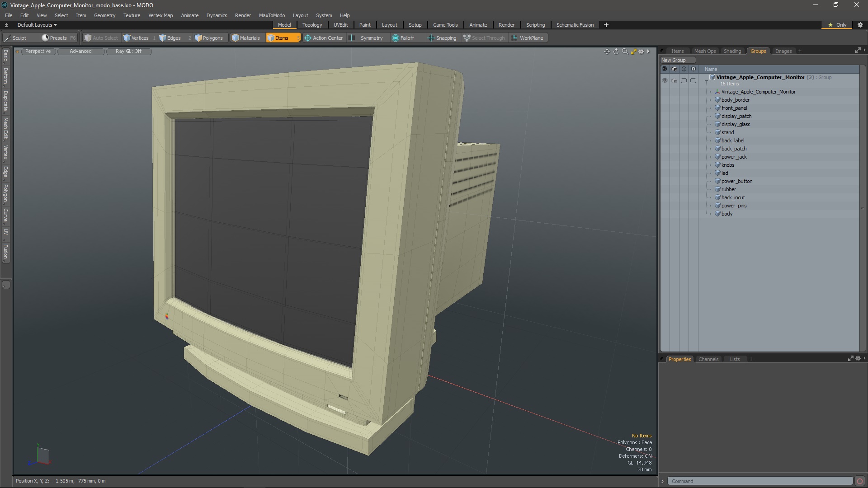Screen dimensions: 868x488
Task: Click the camera render column header icon
Action: 674,69
